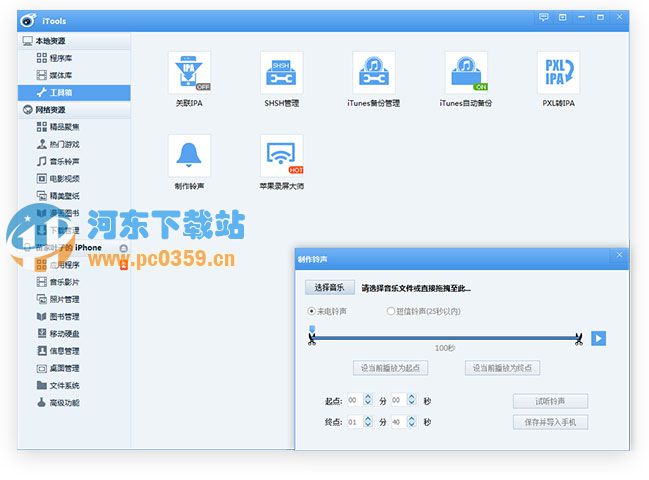Open the iTunes自动备份 tool icon

pyautogui.click(x=466, y=72)
